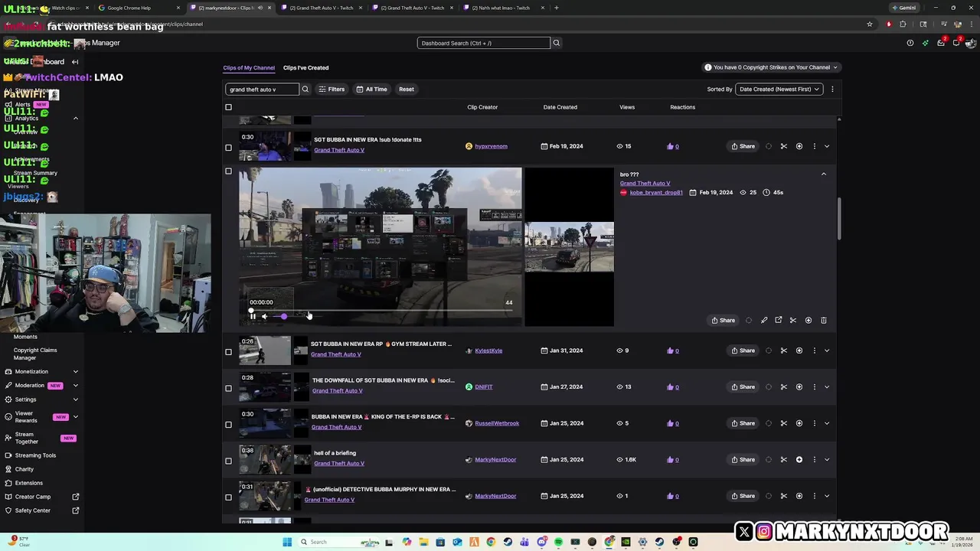The image size is (980, 551).
Task: Check the box for KING OF THE E-RP clip
Action: click(228, 425)
